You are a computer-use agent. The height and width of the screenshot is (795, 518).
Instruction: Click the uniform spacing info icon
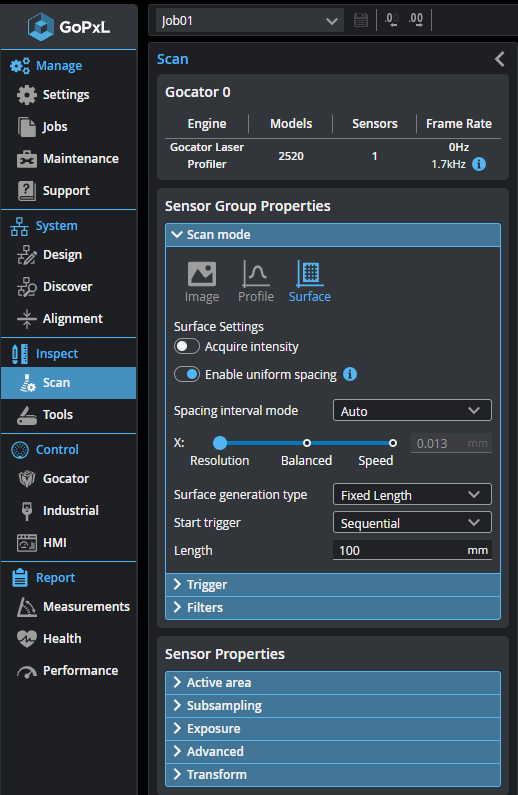coord(350,374)
